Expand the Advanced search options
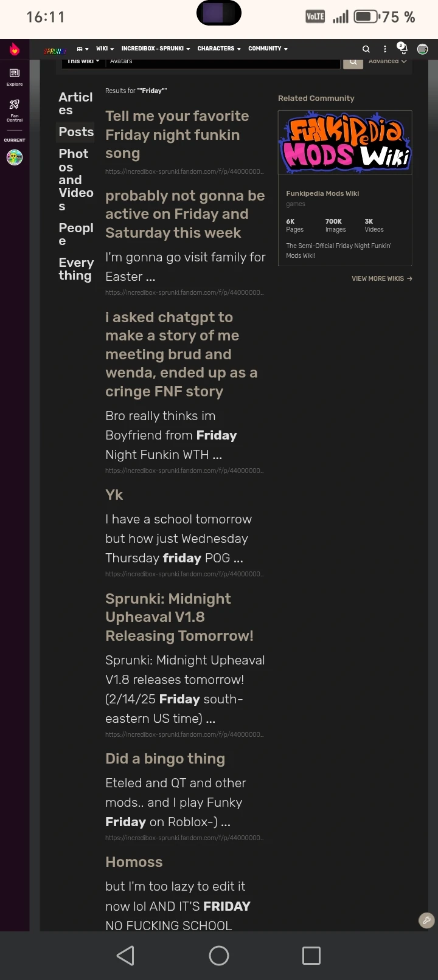The image size is (438, 980). pos(387,61)
